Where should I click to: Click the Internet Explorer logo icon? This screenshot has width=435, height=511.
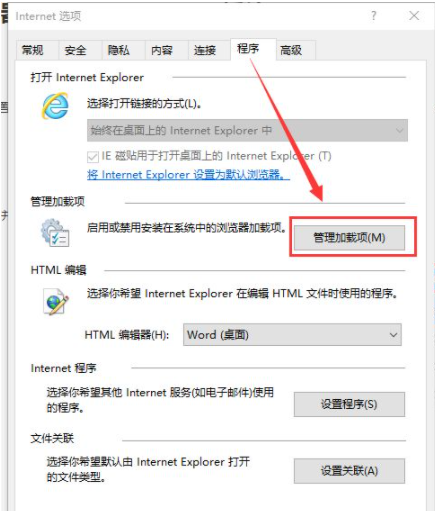(x=55, y=106)
